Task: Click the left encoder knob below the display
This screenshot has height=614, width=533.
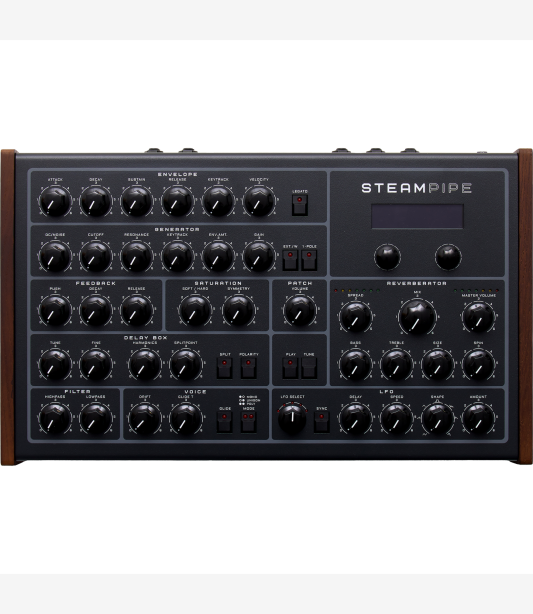Action: pos(387,257)
